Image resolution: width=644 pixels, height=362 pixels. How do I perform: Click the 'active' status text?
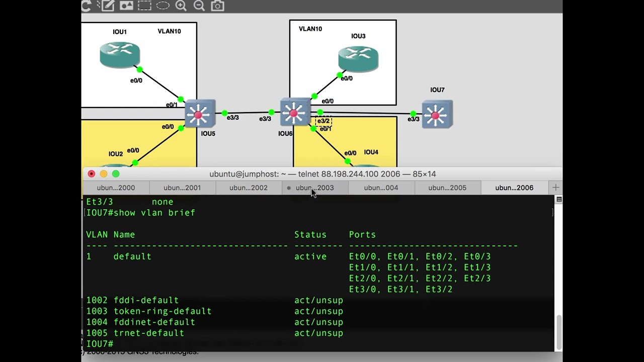[310, 256]
